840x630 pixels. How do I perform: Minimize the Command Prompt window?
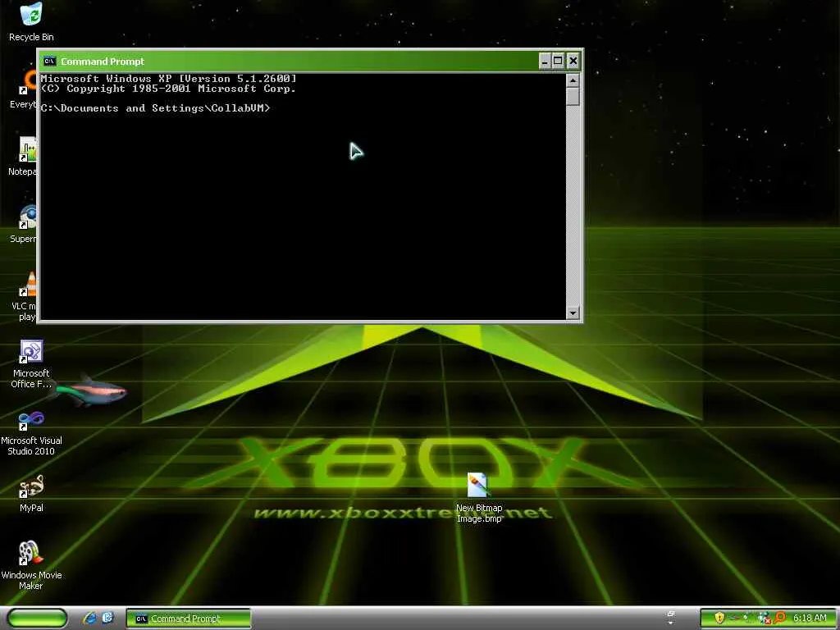[545, 61]
